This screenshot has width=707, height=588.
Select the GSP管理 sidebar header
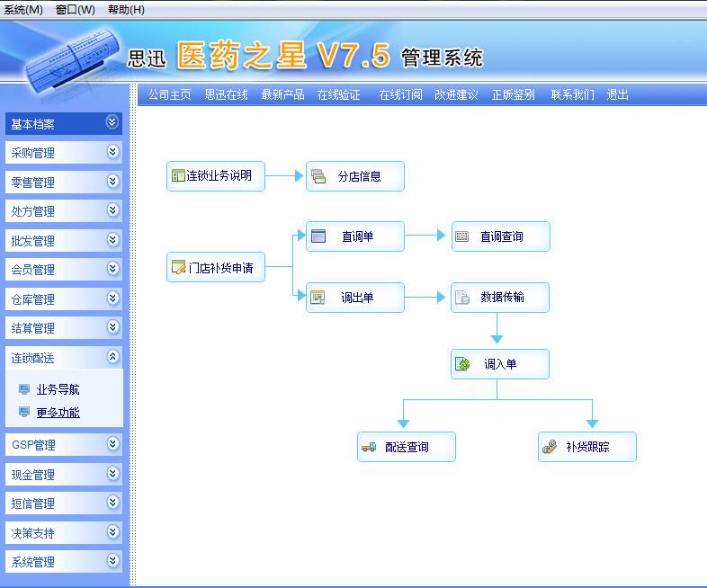[x=64, y=445]
